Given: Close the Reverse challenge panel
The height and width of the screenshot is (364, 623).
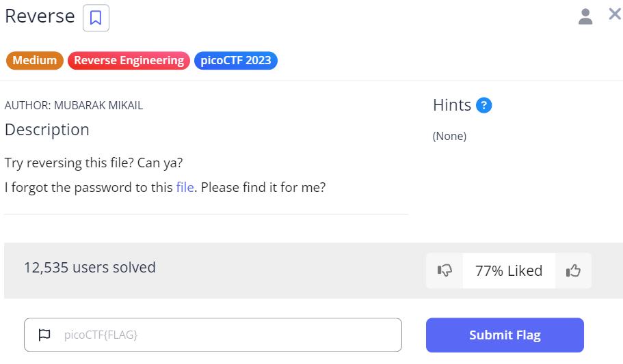Looking at the screenshot, I should (x=615, y=14).
